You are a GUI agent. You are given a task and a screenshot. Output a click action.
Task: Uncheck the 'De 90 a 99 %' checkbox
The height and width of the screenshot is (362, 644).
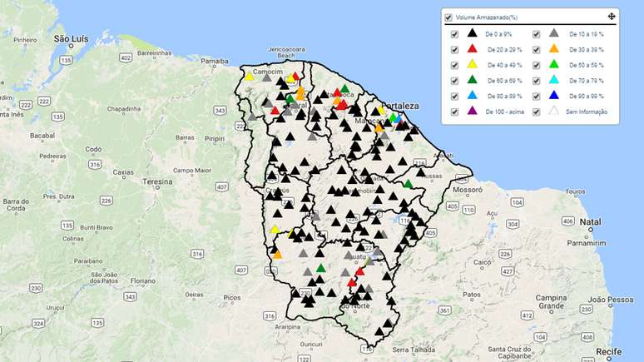click(x=536, y=97)
